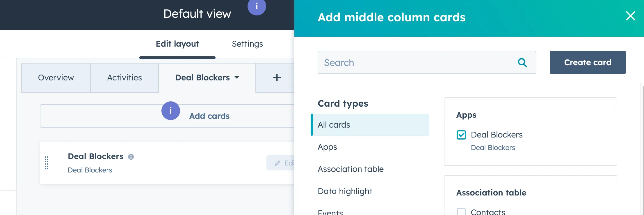
Task: Click info icon beside Default view
Action: click(x=257, y=6)
